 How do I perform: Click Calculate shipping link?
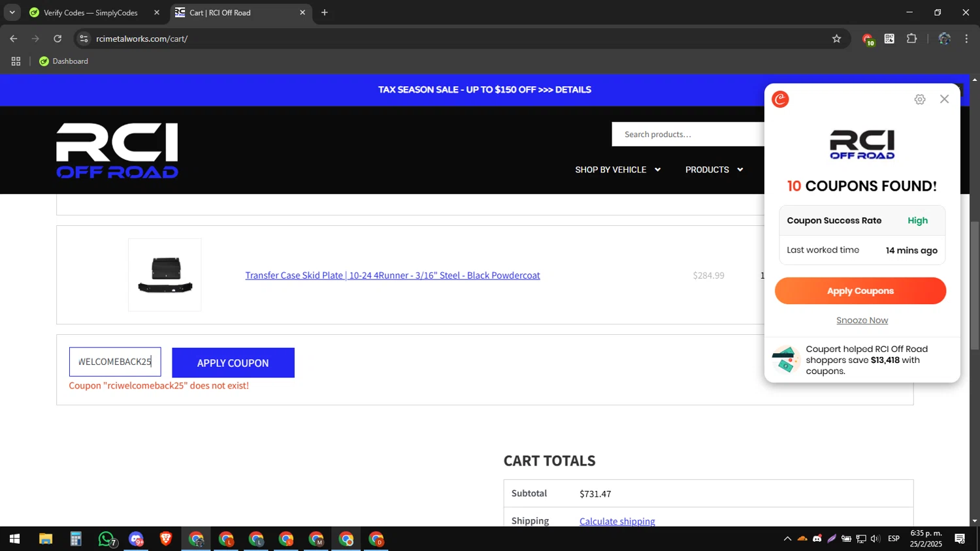point(617,521)
